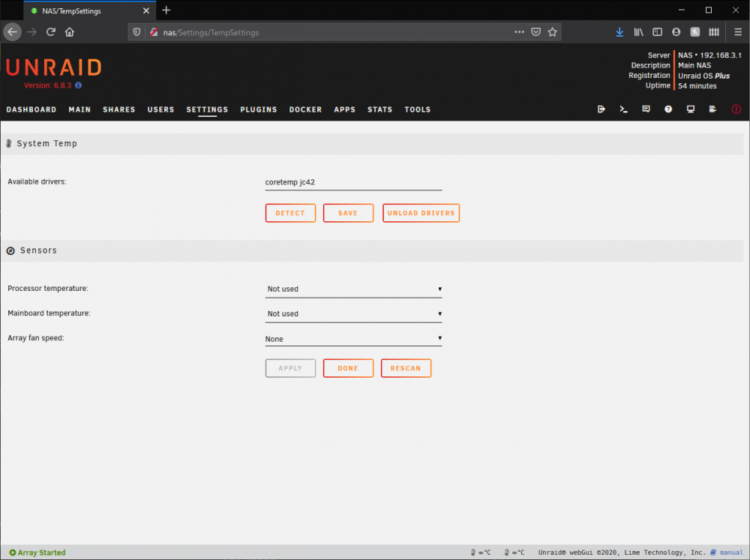Image resolution: width=750 pixels, height=560 pixels.
Task: Click the 54 minutes uptime value
Action: [x=697, y=86]
